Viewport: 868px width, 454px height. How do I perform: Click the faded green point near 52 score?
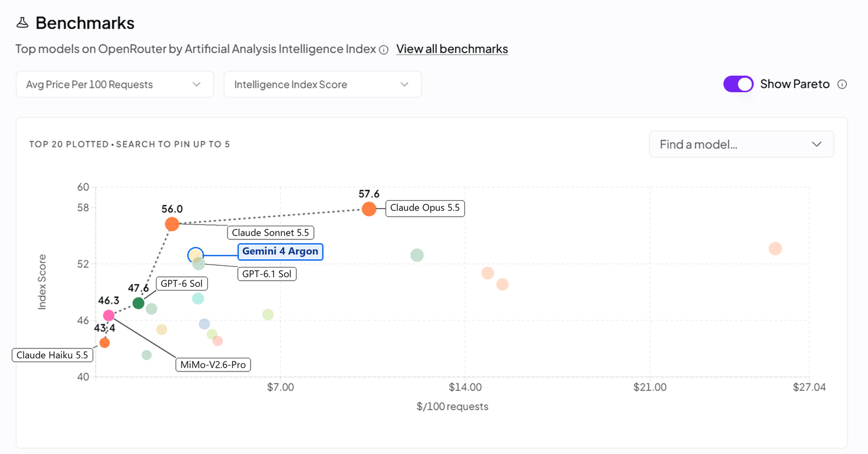pos(417,255)
